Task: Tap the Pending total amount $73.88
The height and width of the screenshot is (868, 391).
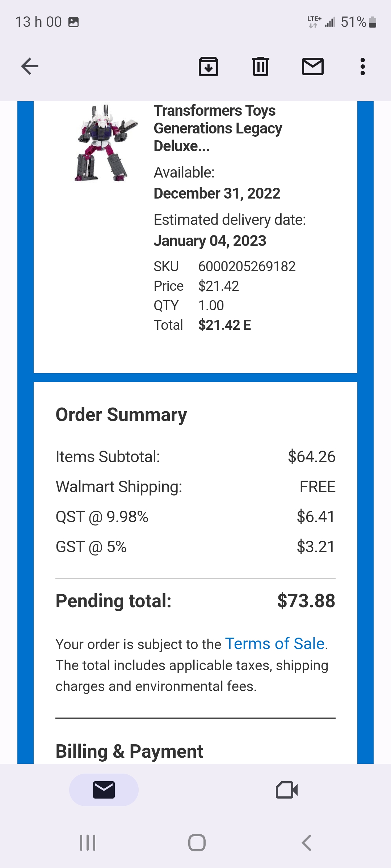Action: pos(306,601)
